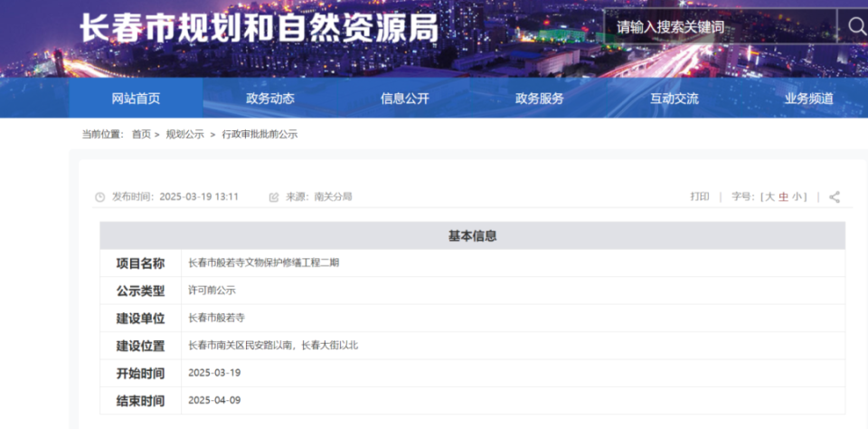Open the 政务动态 navigation tab

pyautogui.click(x=270, y=98)
